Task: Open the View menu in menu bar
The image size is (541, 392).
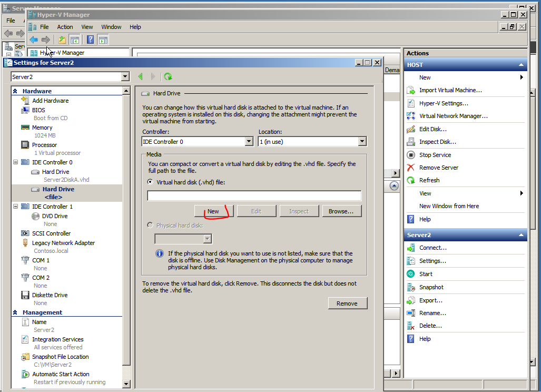Action: point(87,27)
